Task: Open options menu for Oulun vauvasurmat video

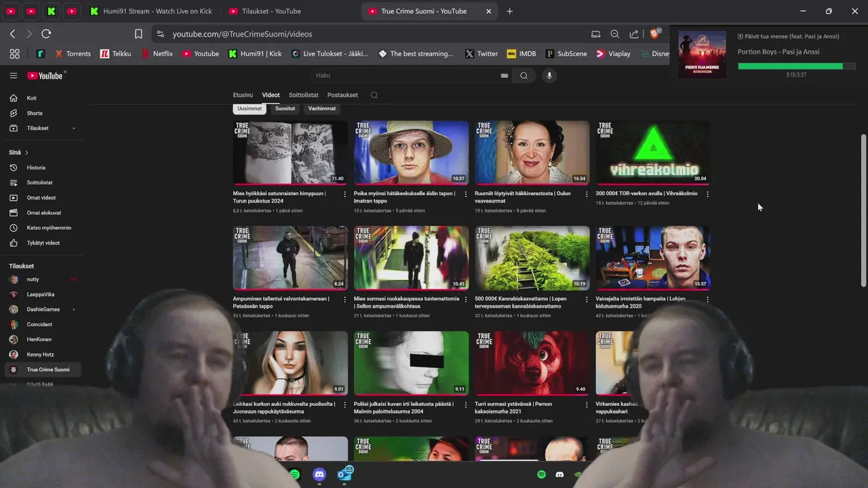Action: (587, 194)
